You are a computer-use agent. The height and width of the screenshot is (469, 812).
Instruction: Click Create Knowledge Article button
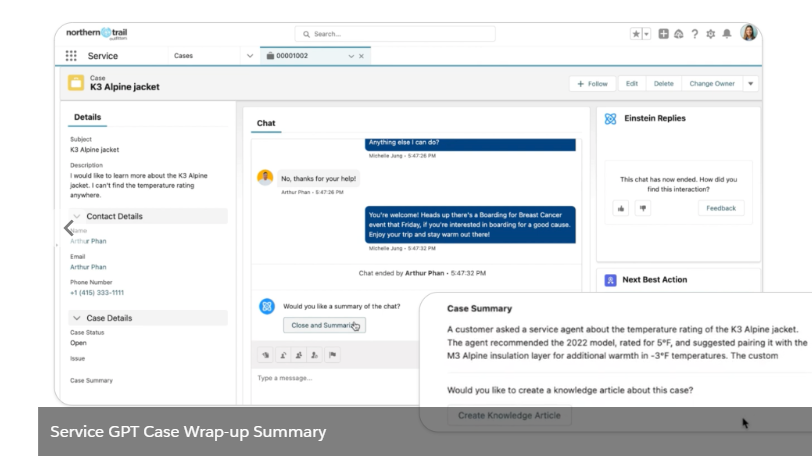pyautogui.click(x=509, y=415)
